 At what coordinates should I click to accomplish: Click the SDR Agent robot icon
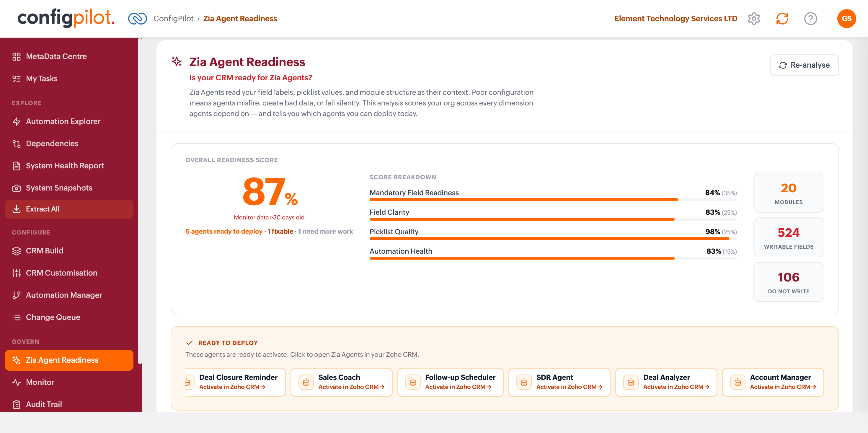click(524, 382)
